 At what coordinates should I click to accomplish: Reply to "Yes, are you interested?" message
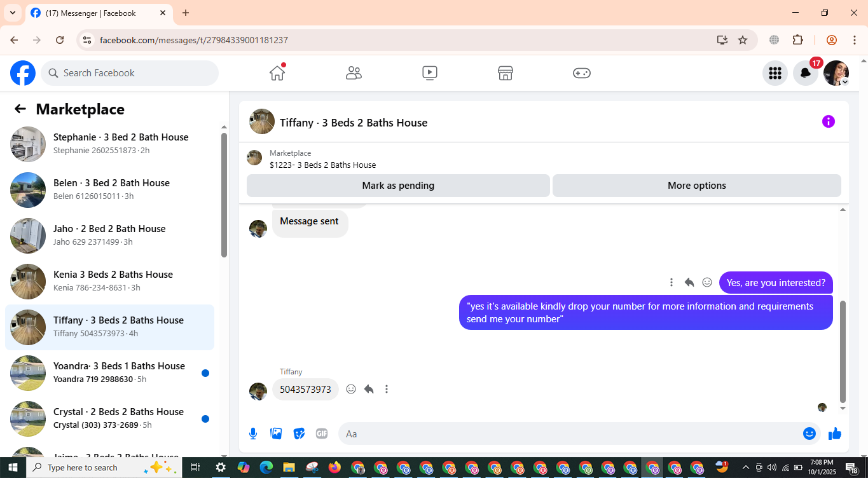click(x=689, y=282)
